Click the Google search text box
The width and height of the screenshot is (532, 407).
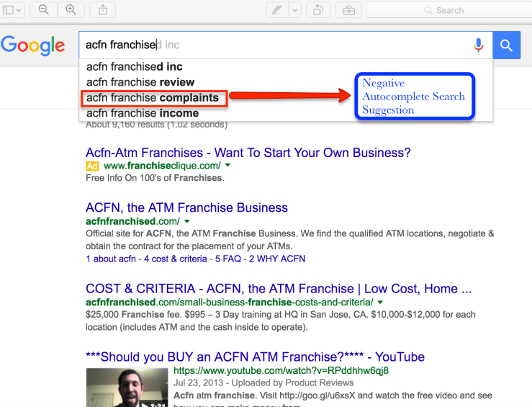[x=274, y=45]
